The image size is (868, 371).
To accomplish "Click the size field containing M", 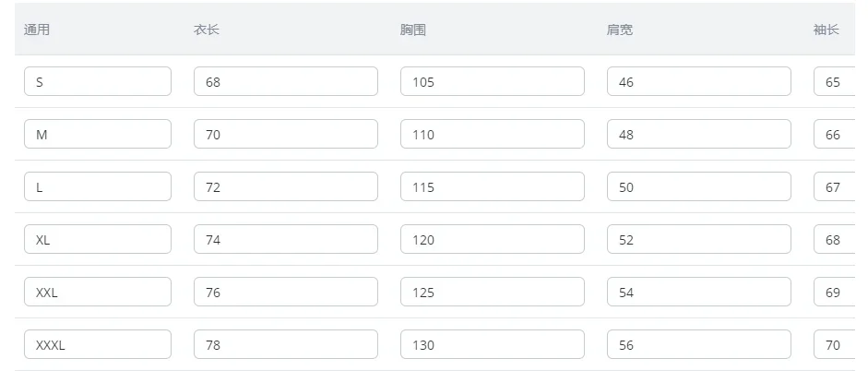I will 98,134.
